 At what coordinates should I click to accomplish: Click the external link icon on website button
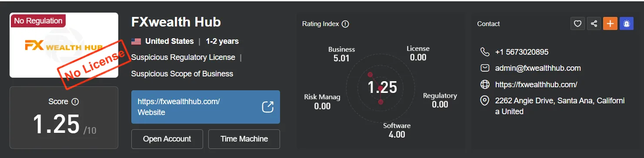click(x=268, y=107)
